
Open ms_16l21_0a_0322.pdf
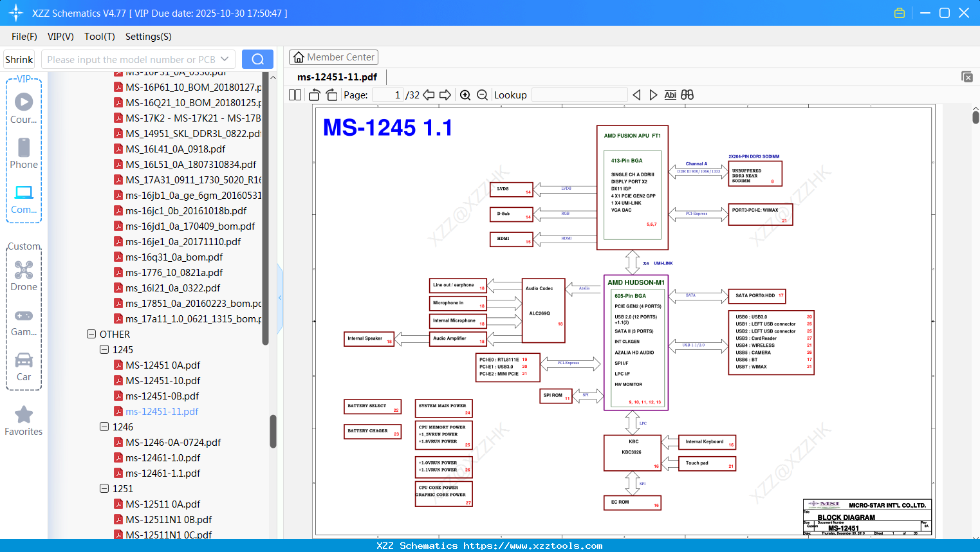(x=167, y=288)
